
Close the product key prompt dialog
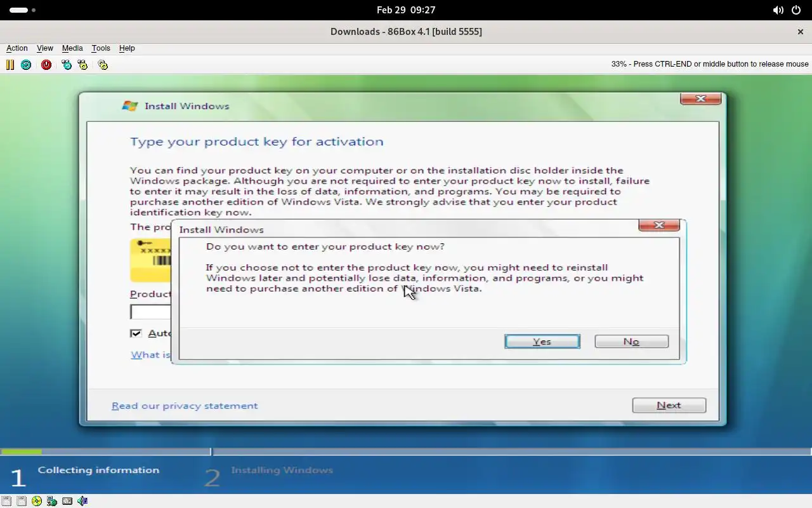tap(659, 225)
